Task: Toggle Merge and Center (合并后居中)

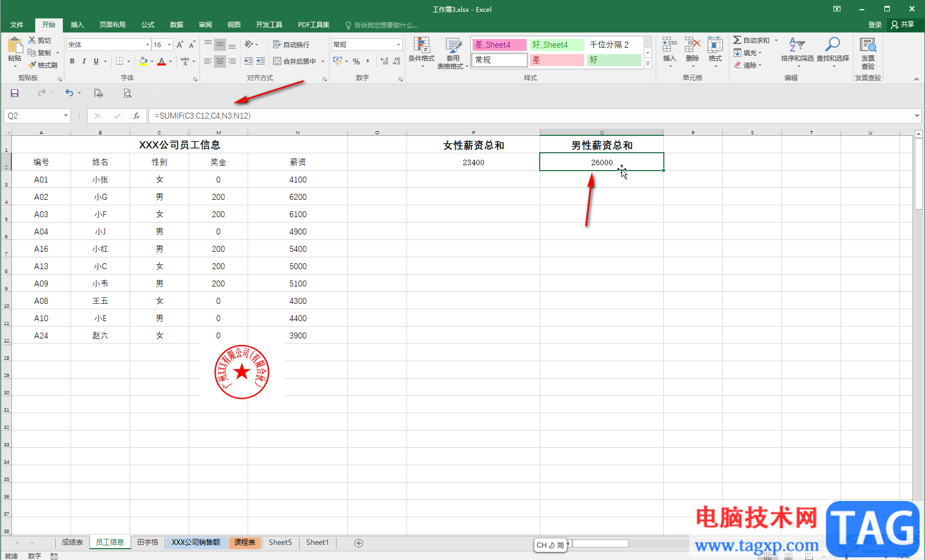Action: (295, 61)
